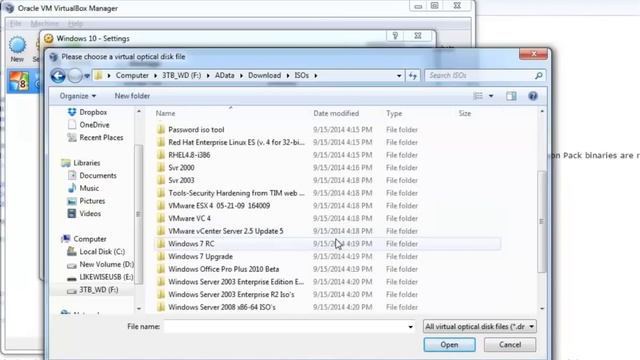The image size is (640, 360).
Task: Expand the arrow after ISOs breadcrumb
Action: click(x=316, y=76)
